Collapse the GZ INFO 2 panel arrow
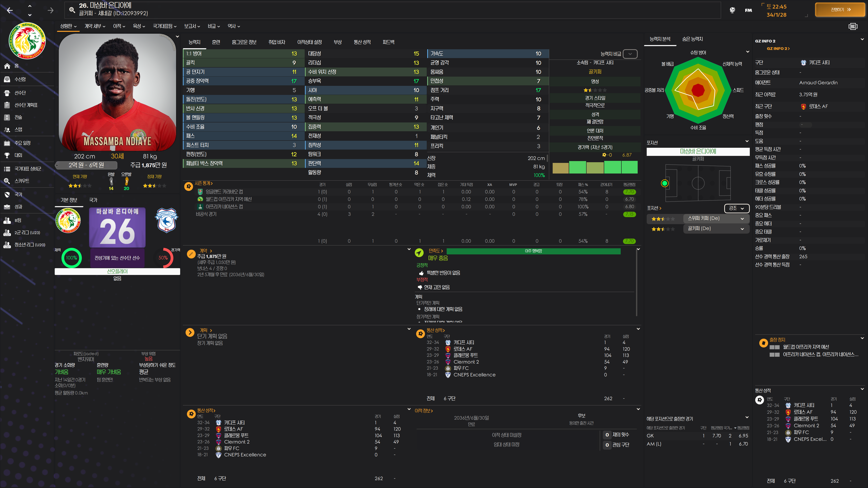The height and width of the screenshot is (488, 868). 862,39
